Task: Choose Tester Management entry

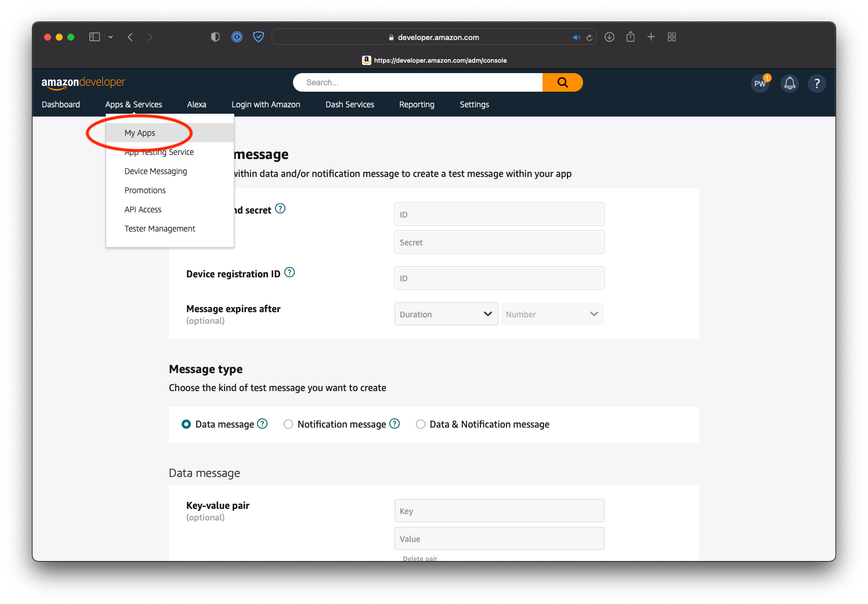Action: tap(170, 229)
